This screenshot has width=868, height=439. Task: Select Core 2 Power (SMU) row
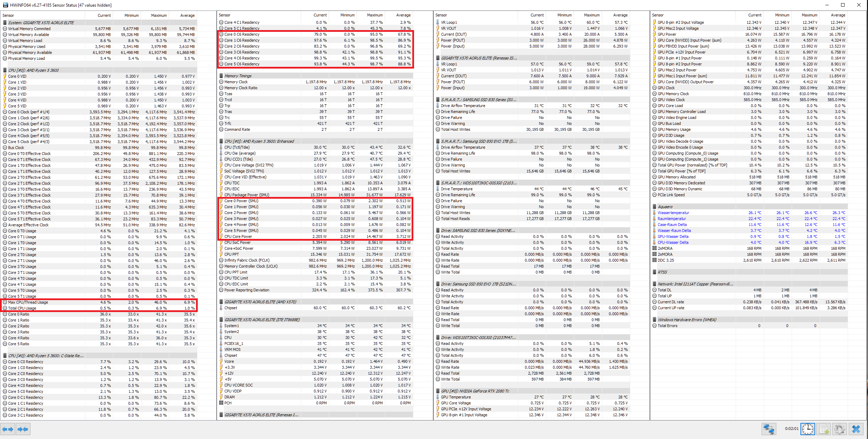(316, 213)
